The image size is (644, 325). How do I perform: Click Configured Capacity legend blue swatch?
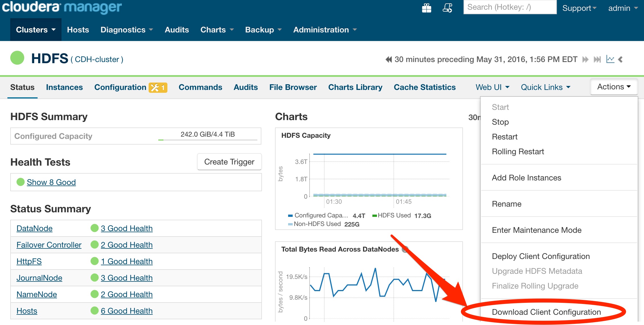[290, 215]
